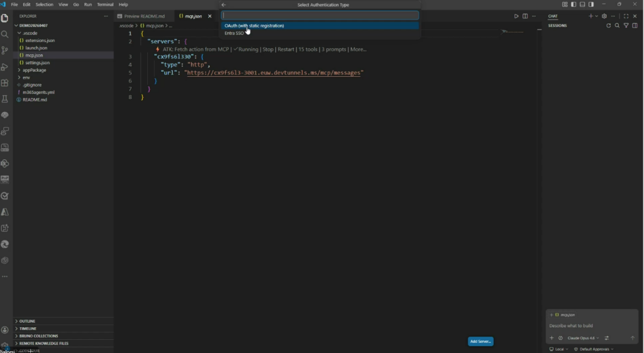This screenshot has height=353, width=644.
Task: Open the Search view in activity bar
Action: [5, 34]
